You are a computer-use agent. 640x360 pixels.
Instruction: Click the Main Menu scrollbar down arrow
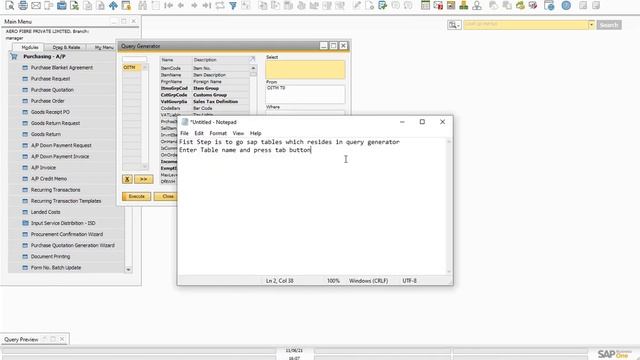128,269
